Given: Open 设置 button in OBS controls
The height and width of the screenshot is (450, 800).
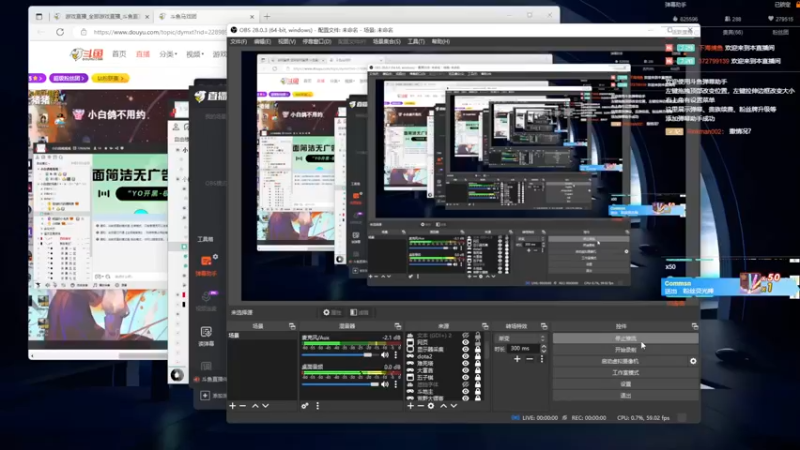Looking at the screenshot, I should (626, 384).
